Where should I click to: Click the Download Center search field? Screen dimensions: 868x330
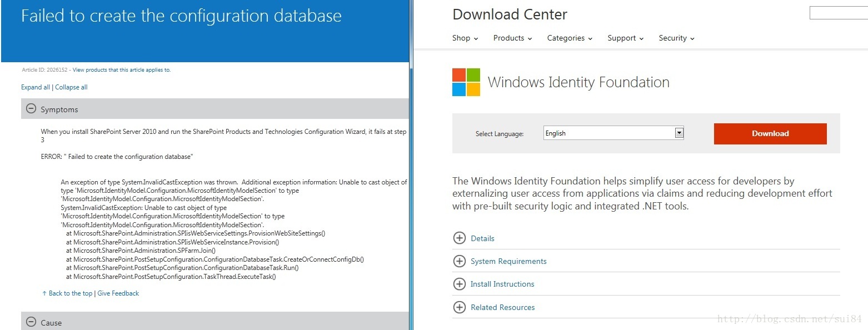pyautogui.click(x=839, y=13)
